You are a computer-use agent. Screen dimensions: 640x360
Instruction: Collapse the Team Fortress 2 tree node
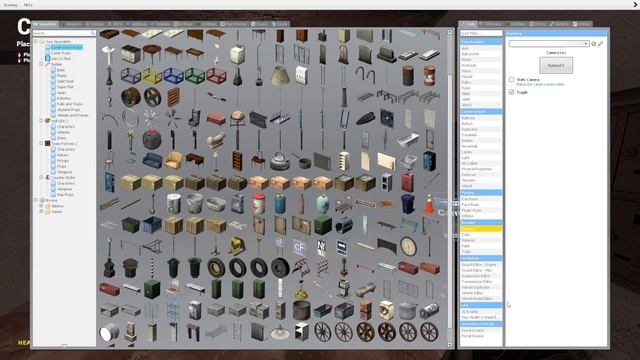(x=41, y=144)
